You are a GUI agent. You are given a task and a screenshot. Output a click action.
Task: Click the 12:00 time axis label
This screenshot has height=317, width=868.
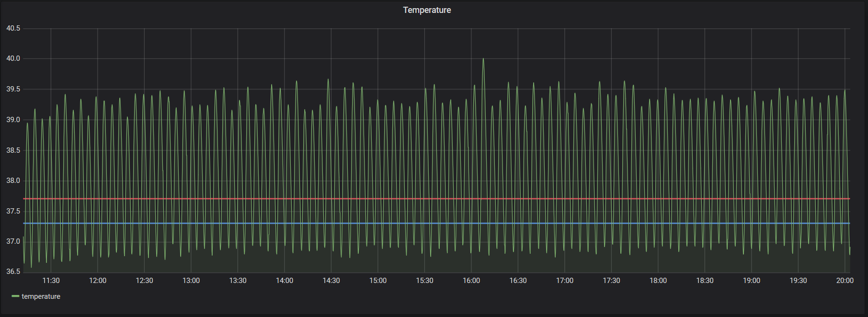[98, 281]
